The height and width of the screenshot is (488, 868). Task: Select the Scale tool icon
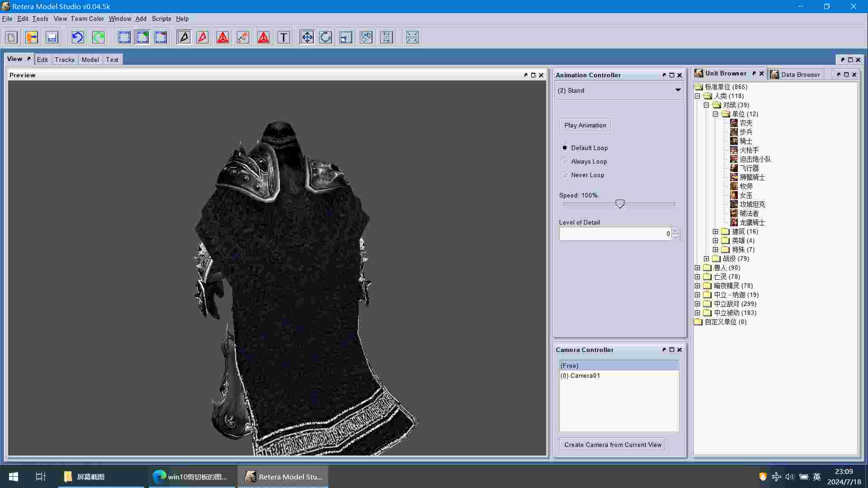pos(346,37)
